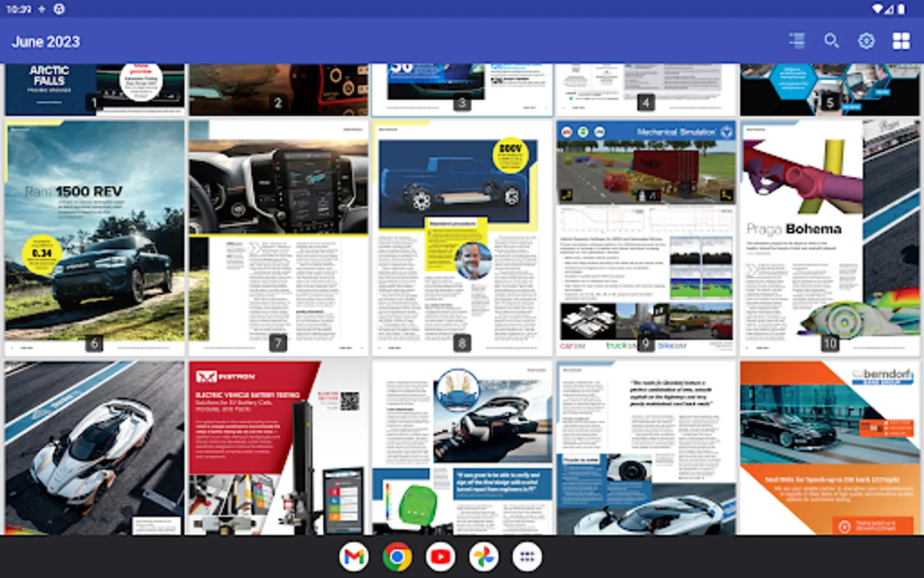Open the settings gear icon
The height and width of the screenshot is (578, 924).
[866, 41]
